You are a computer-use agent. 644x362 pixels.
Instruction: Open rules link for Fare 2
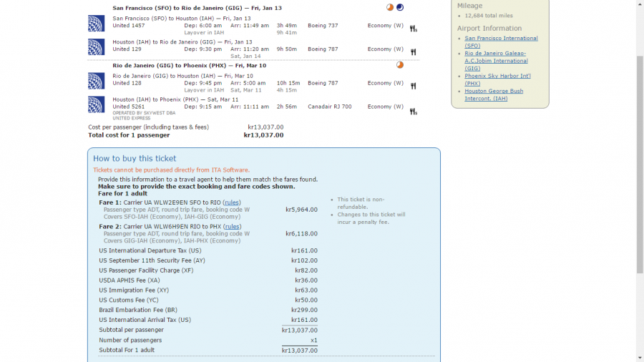coord(231,227)
